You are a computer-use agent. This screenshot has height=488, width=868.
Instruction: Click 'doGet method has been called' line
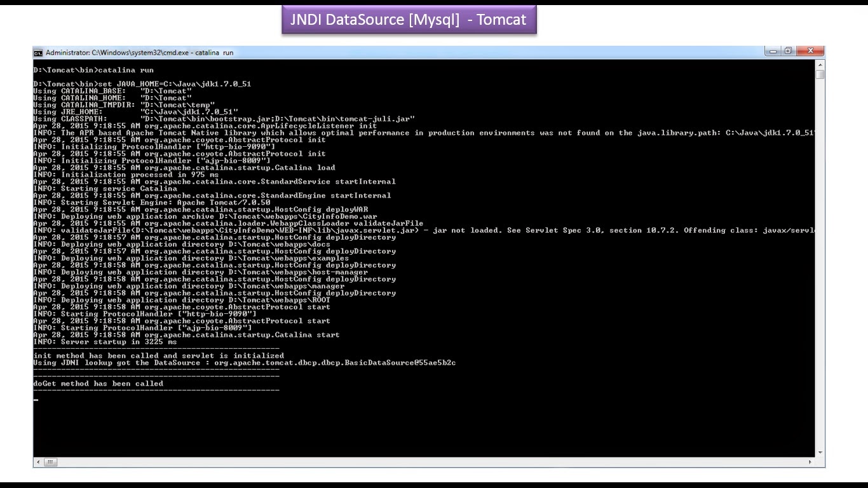coord(98,384)
